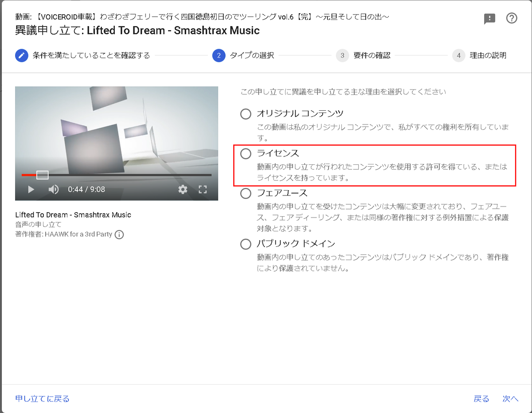Image resolution: width=532 pixels, height=413 pixels.
Task: Select the ライセンス radio option
Action: [246, 153]
